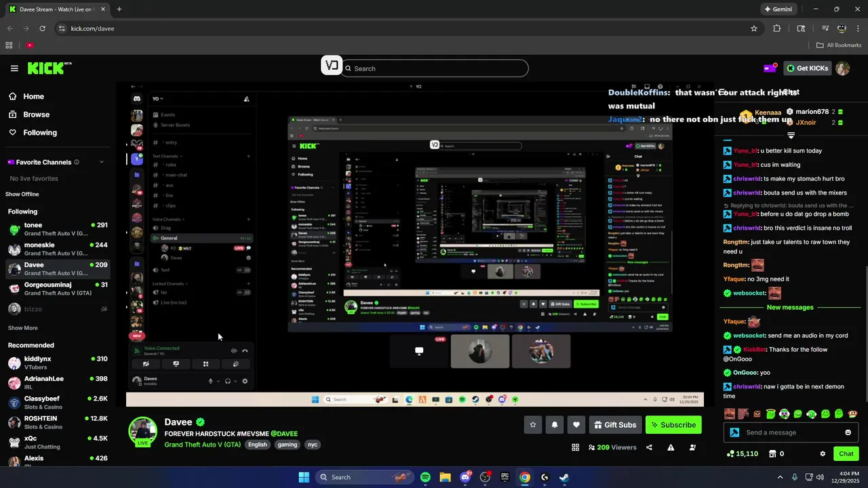The width and height of the screenshot is (868, 488).
Task: Open the Chrome three-dot menu
Action: (858, 28)
